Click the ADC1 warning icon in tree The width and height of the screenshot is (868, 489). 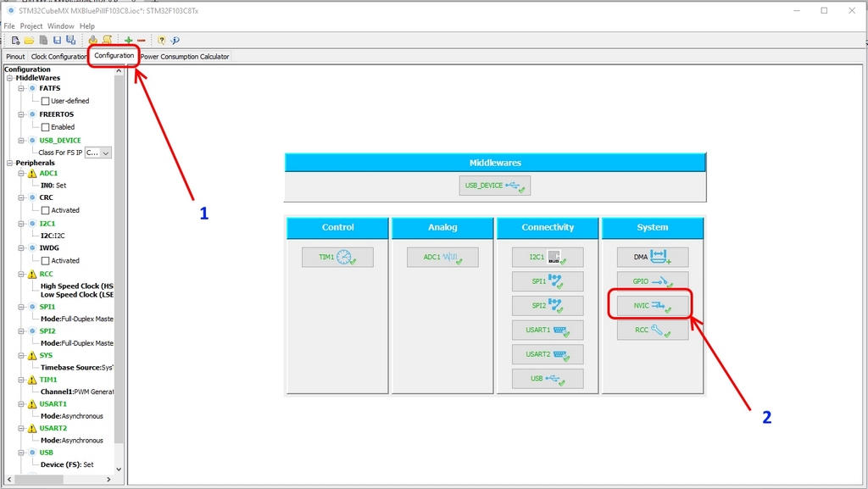(x=32, y=174)
